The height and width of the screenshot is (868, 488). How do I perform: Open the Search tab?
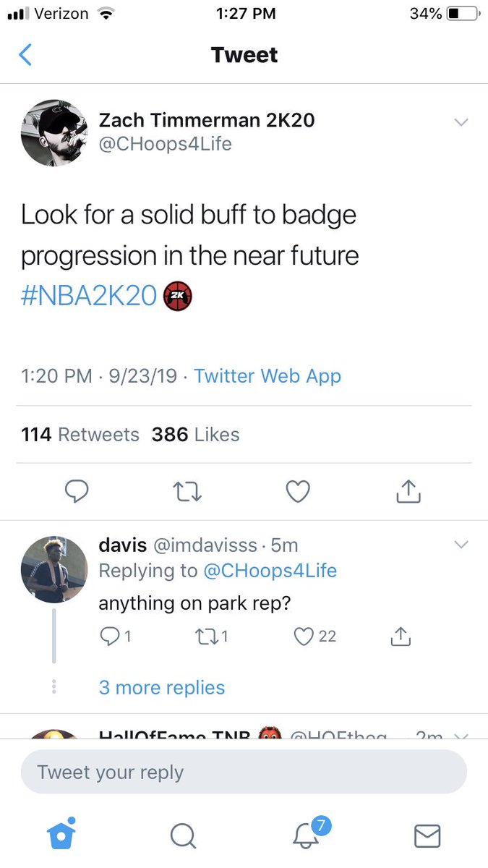coord(183,836)
